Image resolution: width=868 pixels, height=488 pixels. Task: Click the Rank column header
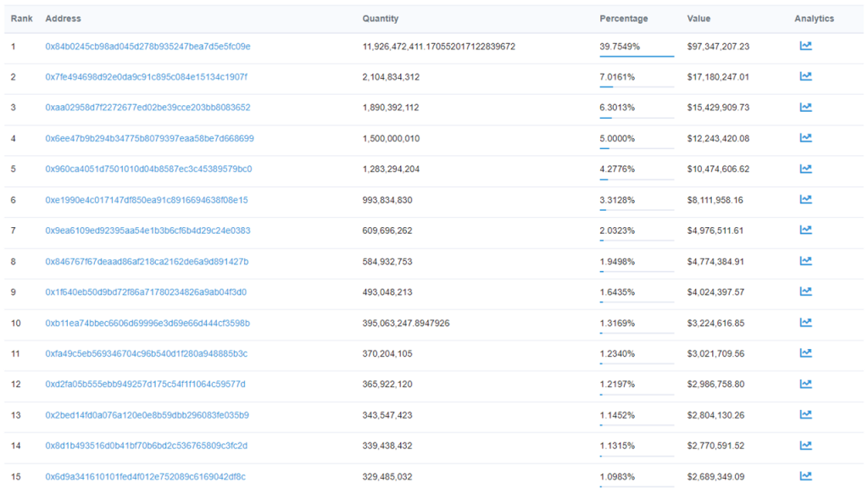tap(21, 19)
